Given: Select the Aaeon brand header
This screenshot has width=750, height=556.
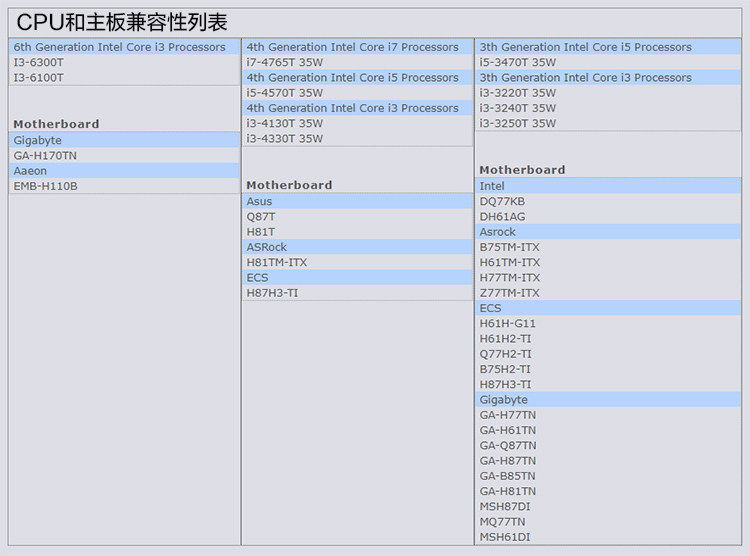Looking at the screenshot, I should tap(124, 171).
